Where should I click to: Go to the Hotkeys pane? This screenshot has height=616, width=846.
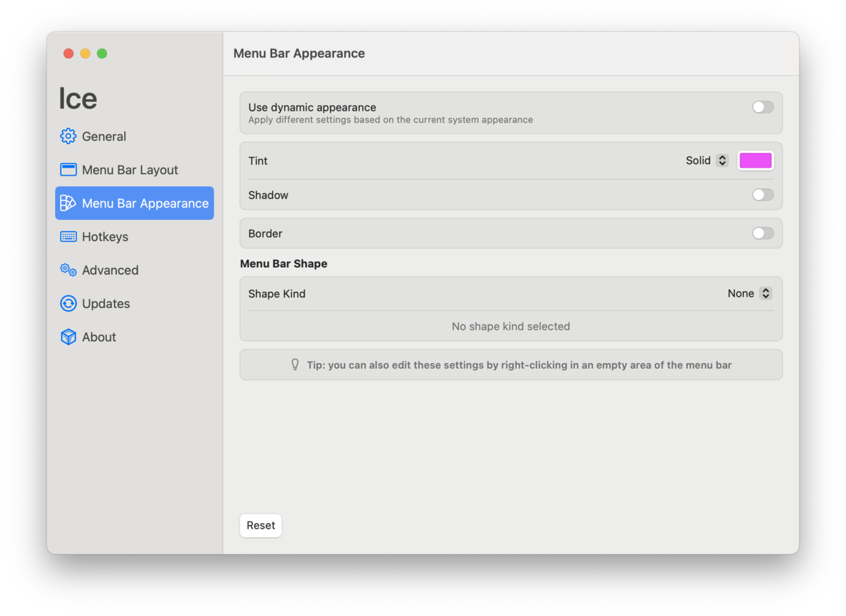pos(135,237)
